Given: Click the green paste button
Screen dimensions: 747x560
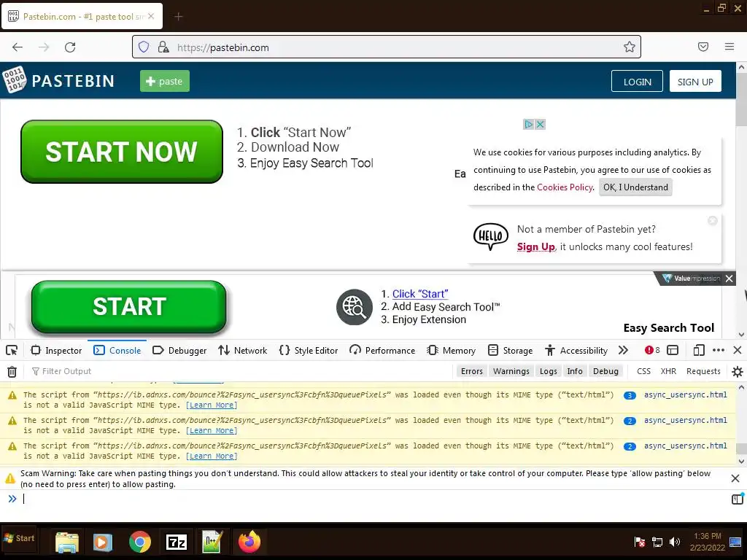Looking at the screenshot, I should click(164, 81).
